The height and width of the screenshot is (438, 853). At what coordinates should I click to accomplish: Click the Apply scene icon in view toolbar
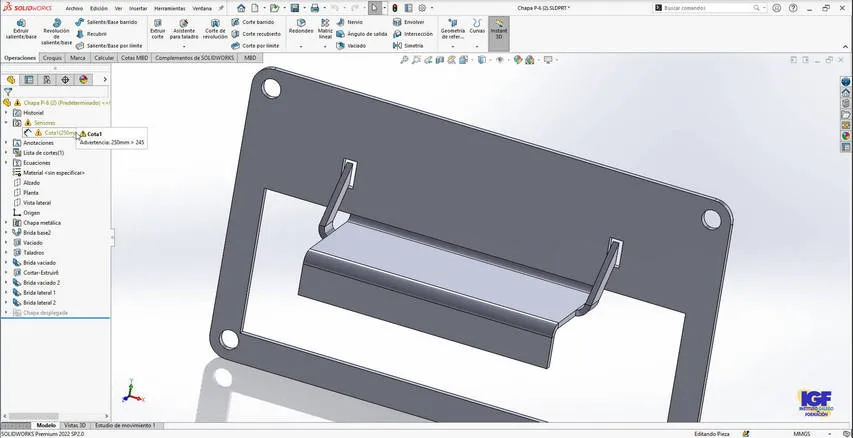(530, 60)
